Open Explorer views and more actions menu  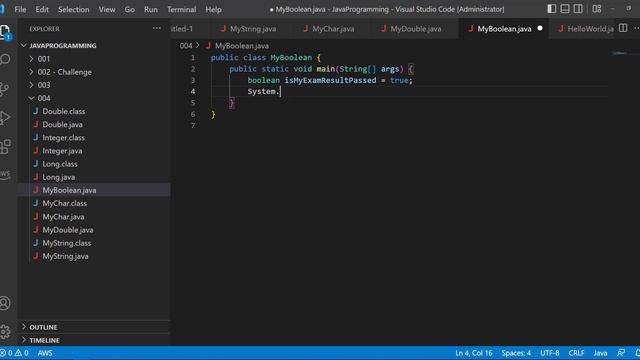[x=156, y=29]
